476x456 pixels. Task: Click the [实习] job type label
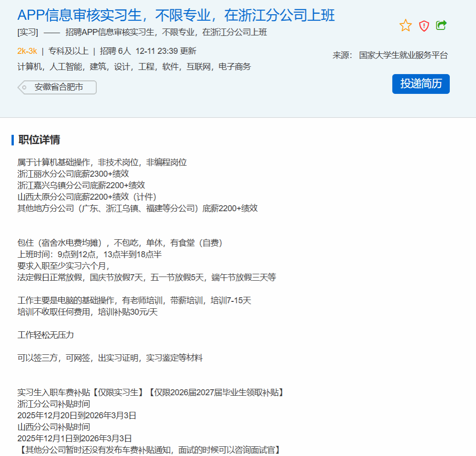click(27, 32)
